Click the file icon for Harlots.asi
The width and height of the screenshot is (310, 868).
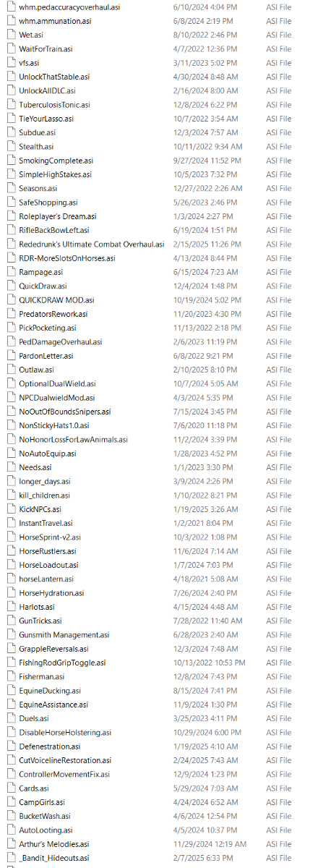tap(11, 607)
